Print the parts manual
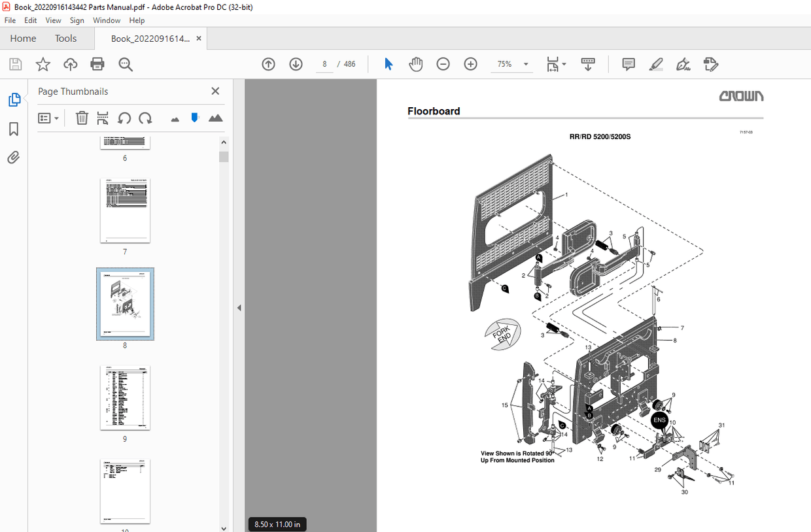The height and width of the screenshot is (532, 811). pos(97,64)
